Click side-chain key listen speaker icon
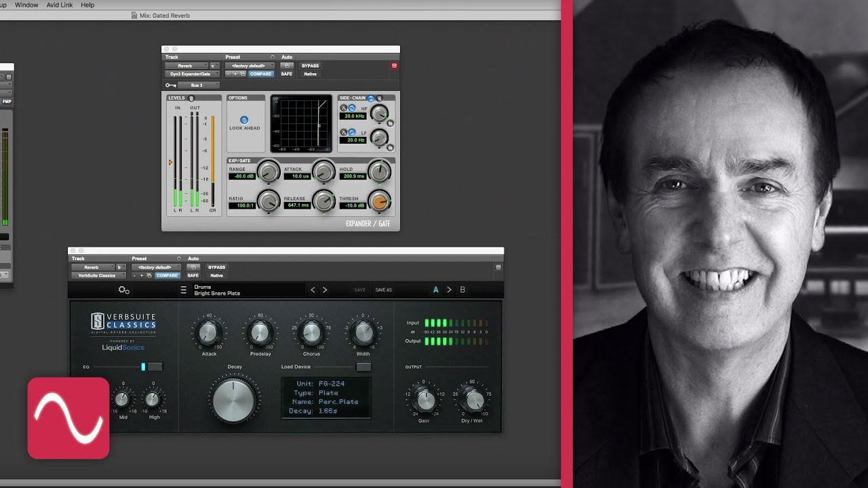 pyautogui.click(x=379, y=98)
